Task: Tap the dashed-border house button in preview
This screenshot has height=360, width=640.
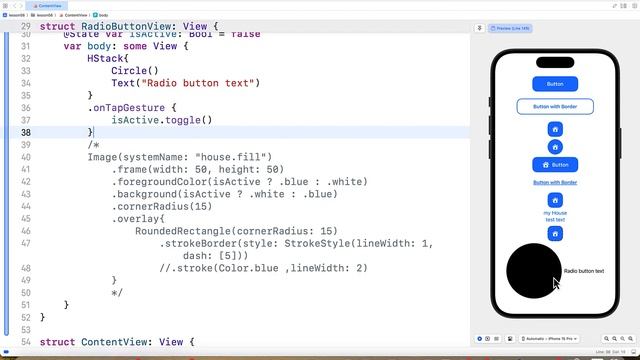Action: [555, 234]
